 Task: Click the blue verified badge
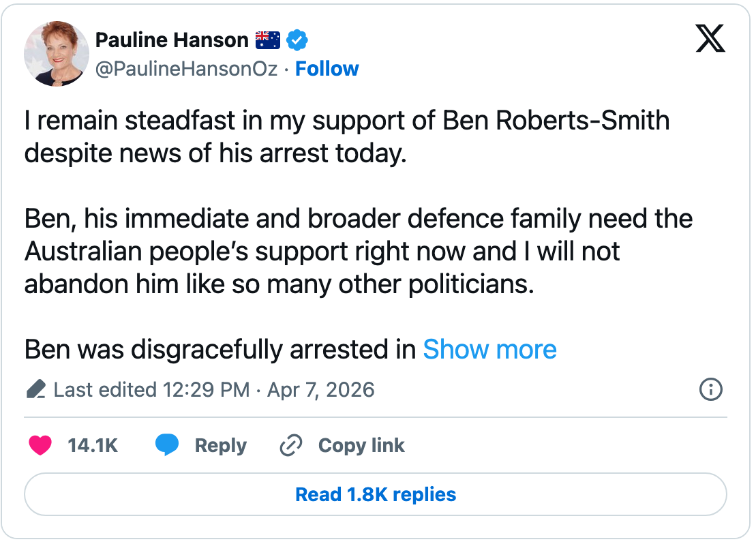pos(297,40)
